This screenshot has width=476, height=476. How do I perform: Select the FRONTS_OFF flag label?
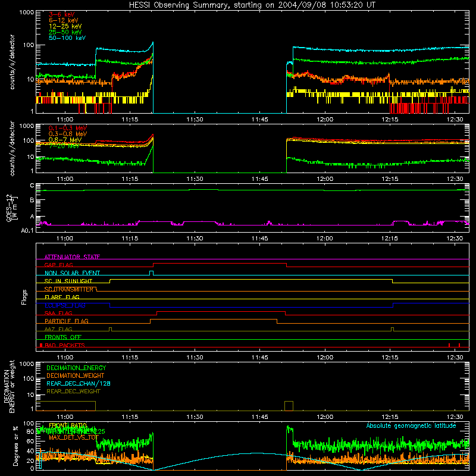(x=63, y=337)
